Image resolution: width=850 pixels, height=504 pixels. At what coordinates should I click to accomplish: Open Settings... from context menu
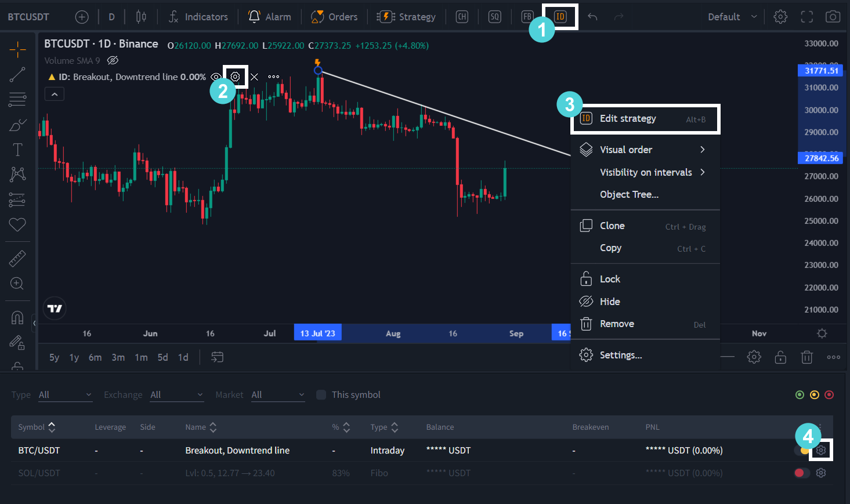645,355
